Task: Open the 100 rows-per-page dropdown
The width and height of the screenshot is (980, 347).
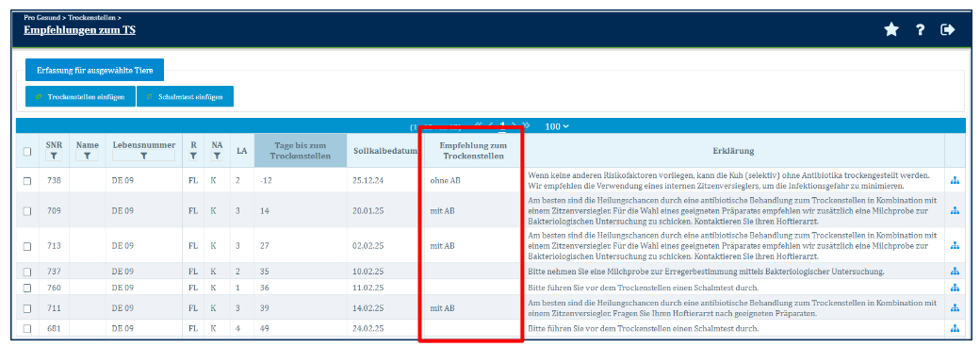Action: [x=557, y=126]
